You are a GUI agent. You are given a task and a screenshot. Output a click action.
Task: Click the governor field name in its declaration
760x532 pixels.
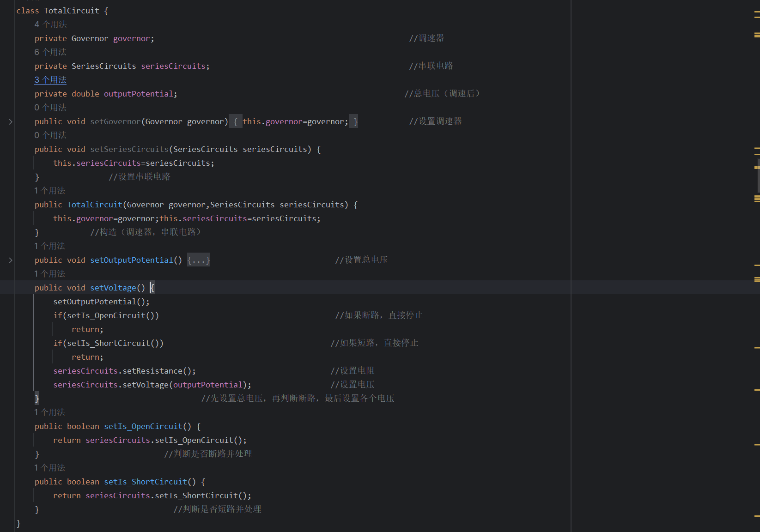[x=132, y=38]
